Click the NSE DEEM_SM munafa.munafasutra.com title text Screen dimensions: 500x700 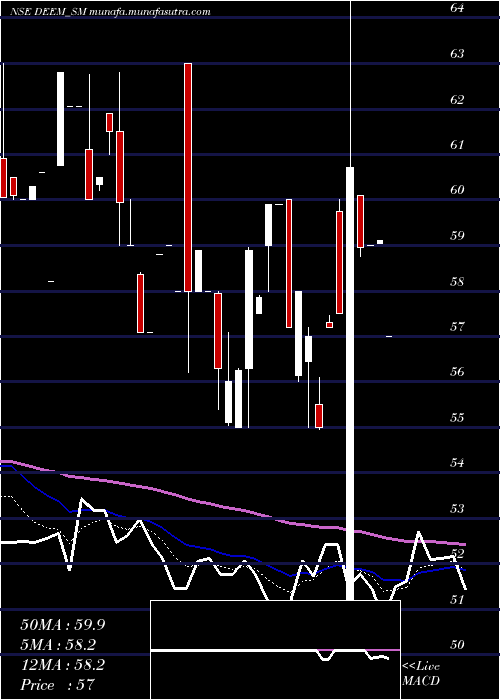point(111,12)
